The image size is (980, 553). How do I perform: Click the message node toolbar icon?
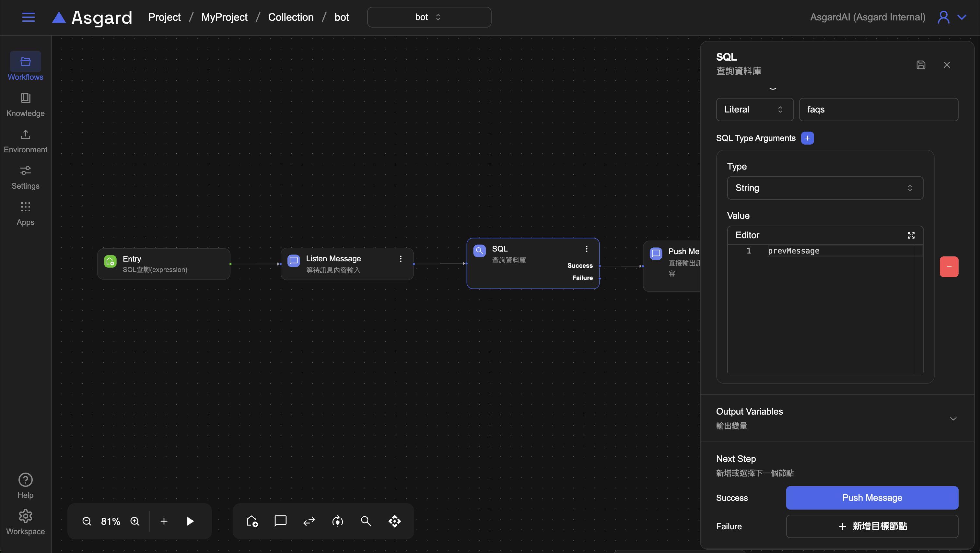280,521
